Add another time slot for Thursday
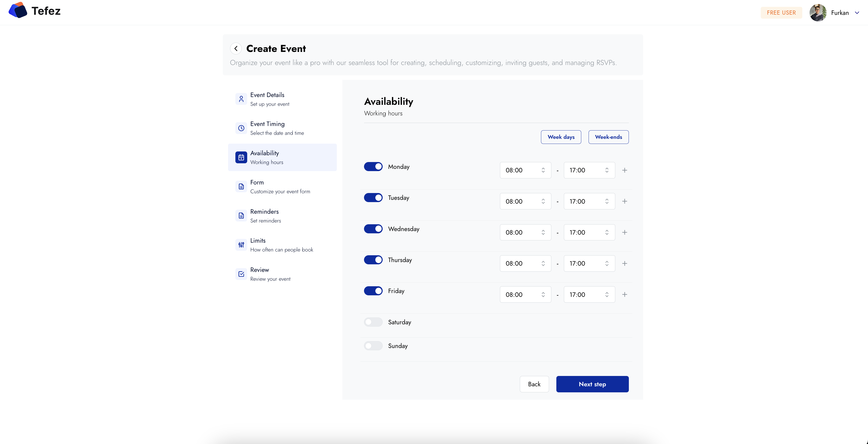The height and width of the screenshot is (444, 868). (625, 264)
